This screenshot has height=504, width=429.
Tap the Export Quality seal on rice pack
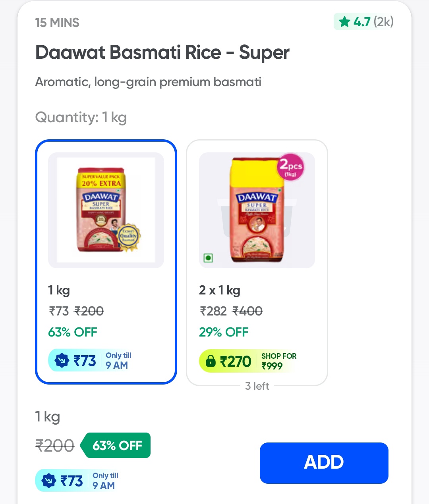point(128,237)
